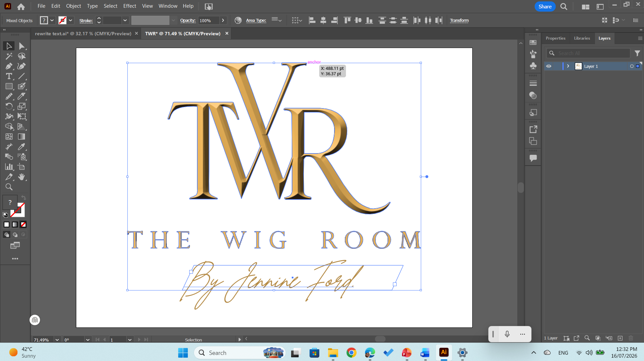
Task: Open the Area Type options dropdown
Action: point(277,20)
